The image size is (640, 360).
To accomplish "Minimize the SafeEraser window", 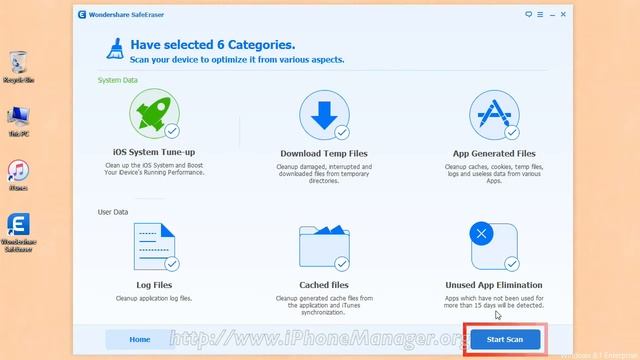I will pyautogui.click(x=552, y=15).
